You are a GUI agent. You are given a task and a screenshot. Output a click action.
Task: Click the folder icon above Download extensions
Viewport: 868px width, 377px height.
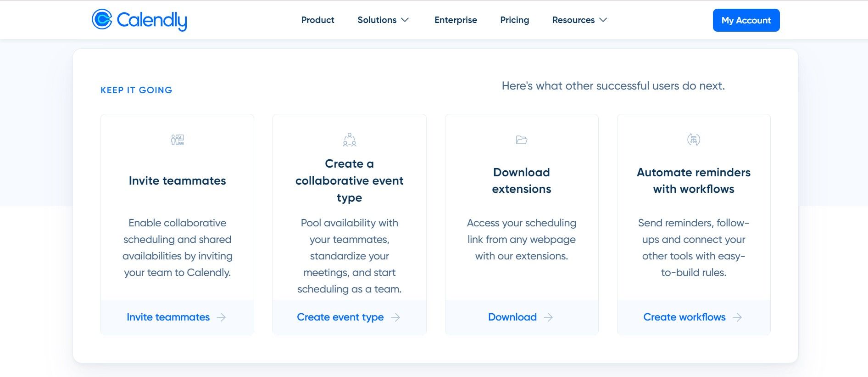pyautogui.click(x=522, y=140)
